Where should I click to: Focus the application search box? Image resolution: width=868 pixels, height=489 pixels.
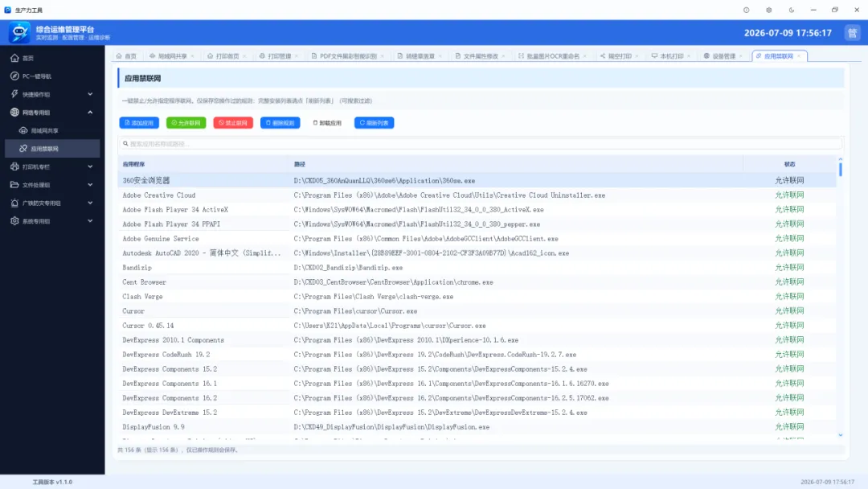point(481,144)
